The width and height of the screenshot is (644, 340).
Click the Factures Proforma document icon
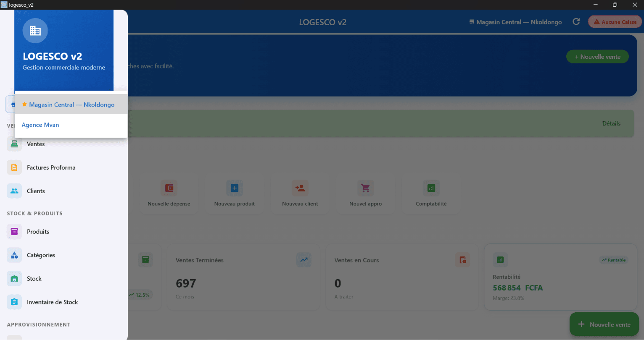[x=14, y=167]
